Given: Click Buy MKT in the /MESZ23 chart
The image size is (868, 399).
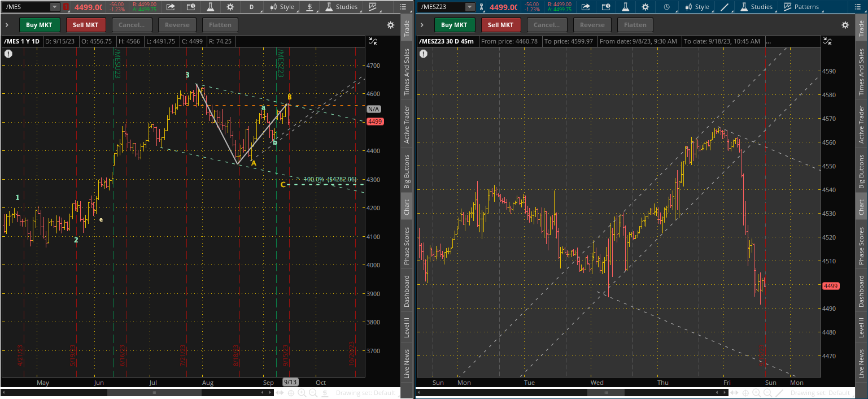Looking at the screenshot, I should click(455, 25).
